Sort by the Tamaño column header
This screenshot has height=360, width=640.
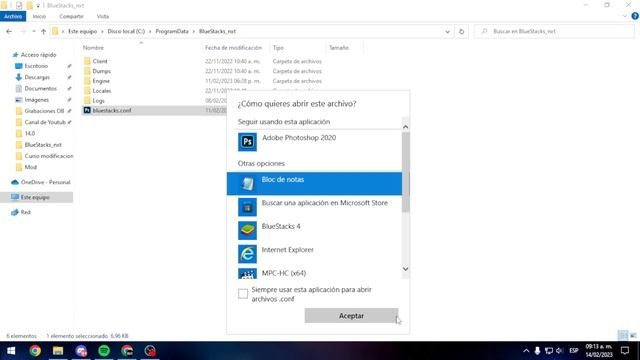(339, 48)
